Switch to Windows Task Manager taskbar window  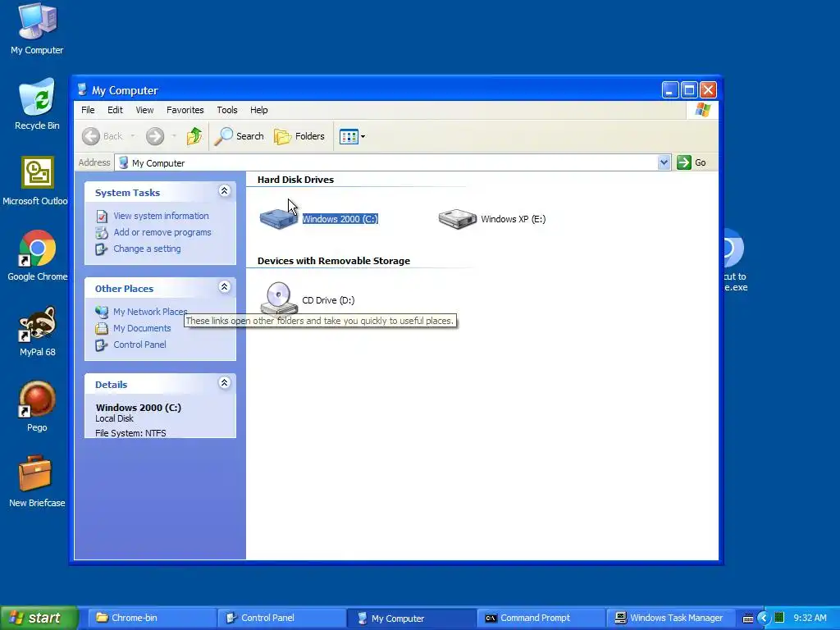tap(670, 618)
